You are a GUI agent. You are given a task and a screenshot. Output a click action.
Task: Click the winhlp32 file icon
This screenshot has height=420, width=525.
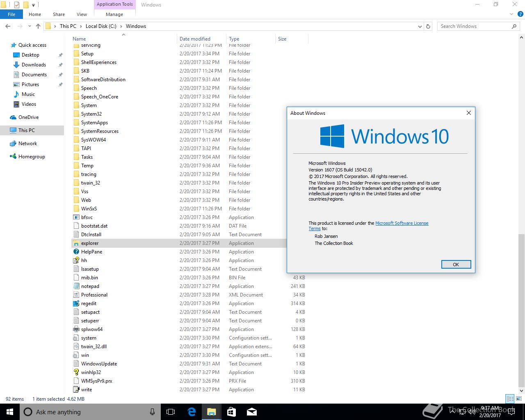point(76,372)
